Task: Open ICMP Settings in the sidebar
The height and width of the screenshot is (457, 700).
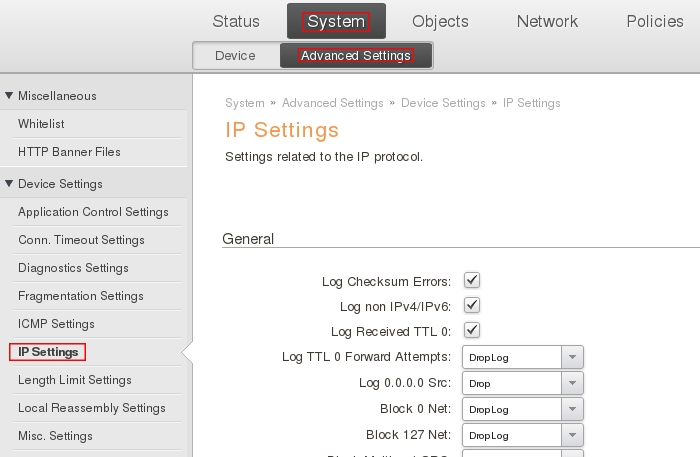Action: [56, 324]
